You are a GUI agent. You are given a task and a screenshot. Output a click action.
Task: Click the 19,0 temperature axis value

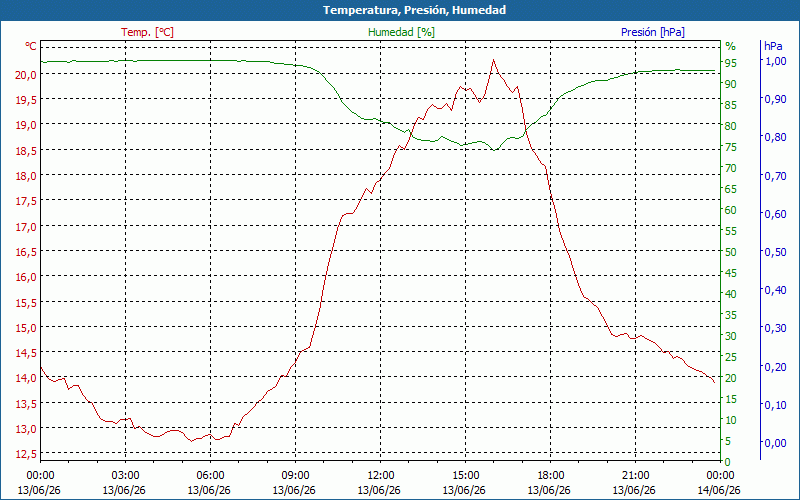(27, 125)
